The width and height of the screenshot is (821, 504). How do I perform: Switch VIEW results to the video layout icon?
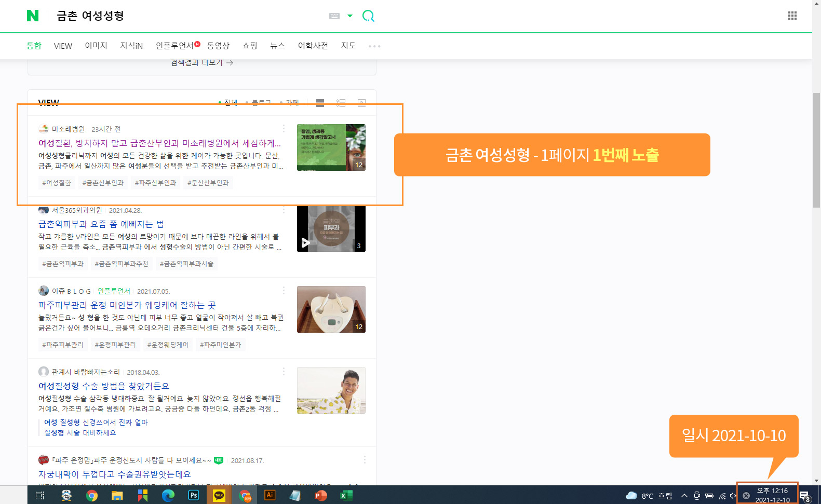362,103
